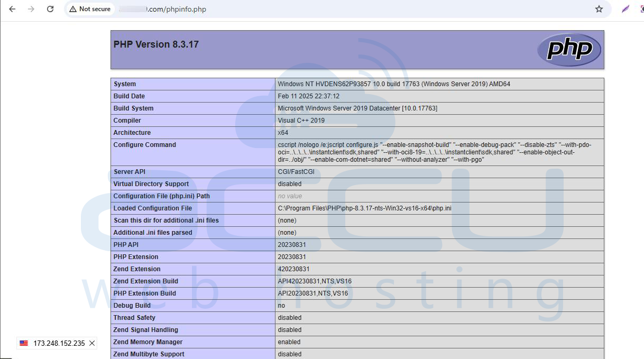The width and height of the screenshot is (644, 359).
Task: Select the IP address 173.248.152.235 text
Action: click(x=59, y=343)
